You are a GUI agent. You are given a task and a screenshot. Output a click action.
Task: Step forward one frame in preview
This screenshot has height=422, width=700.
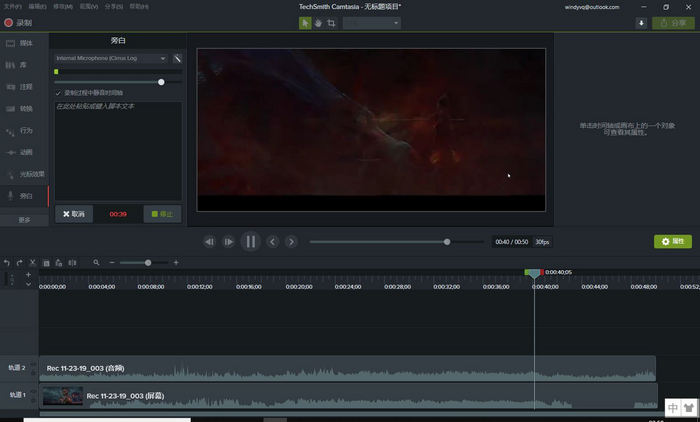pyautogui.click(x=229, y=242)
